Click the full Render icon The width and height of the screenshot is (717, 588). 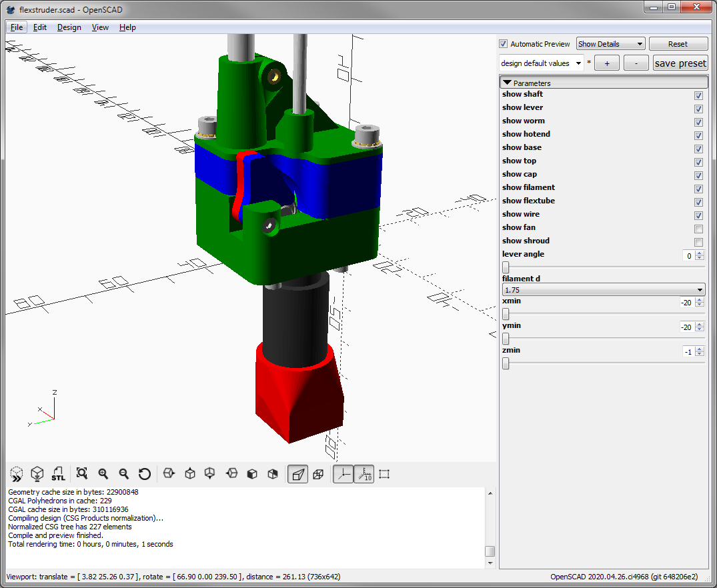point(37,474)
